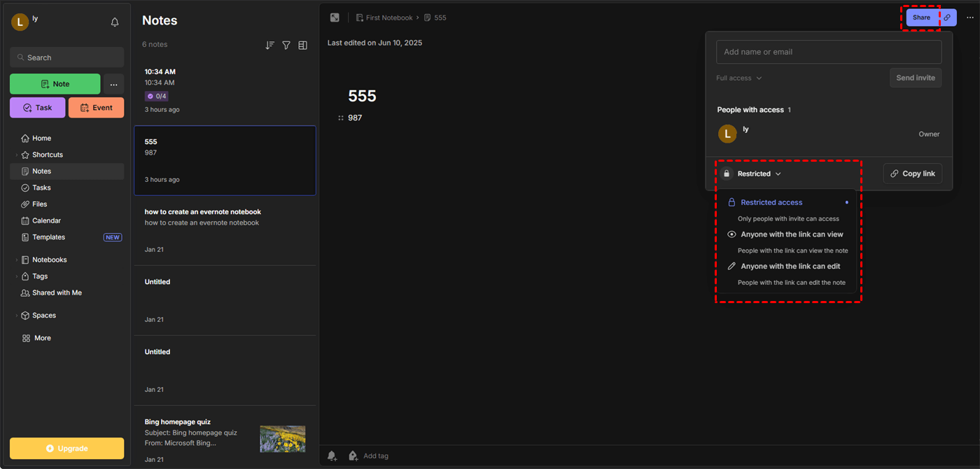Select 'Anyone with the link can edit'

point(787,274)
